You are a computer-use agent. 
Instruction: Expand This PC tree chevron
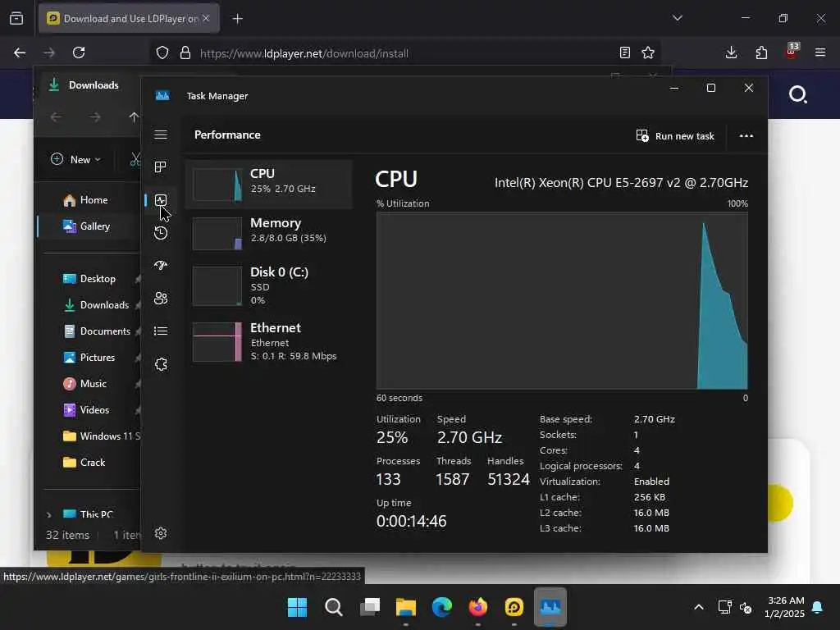coord(48,515)
